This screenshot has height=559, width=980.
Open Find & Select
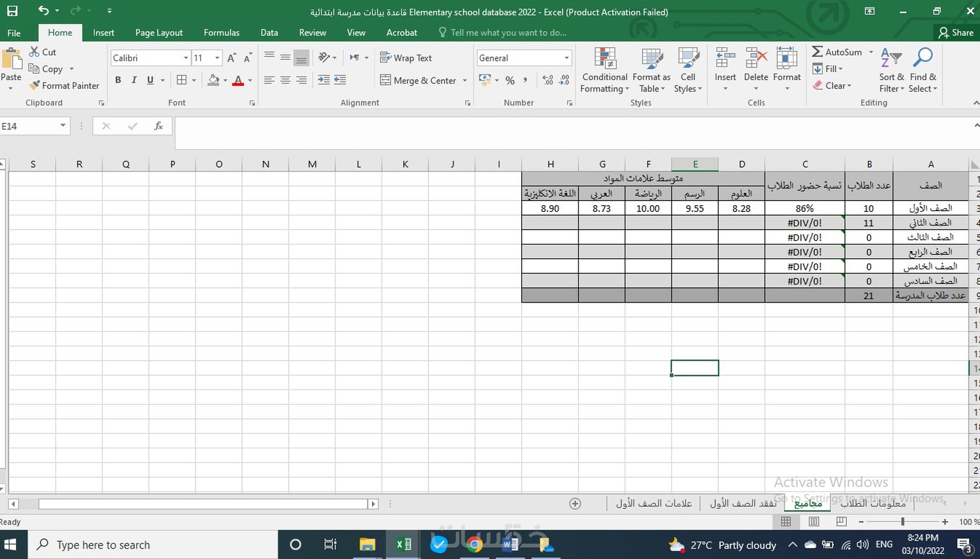(923, 70)
